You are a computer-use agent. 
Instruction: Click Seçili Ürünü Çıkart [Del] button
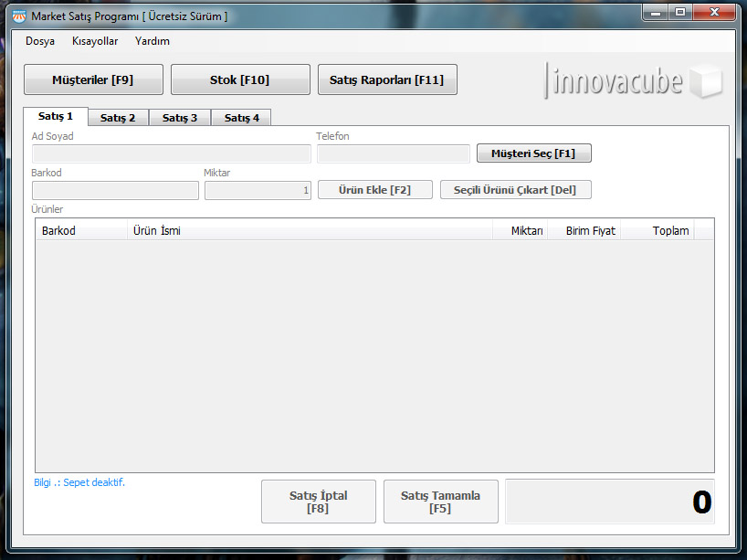515,190
